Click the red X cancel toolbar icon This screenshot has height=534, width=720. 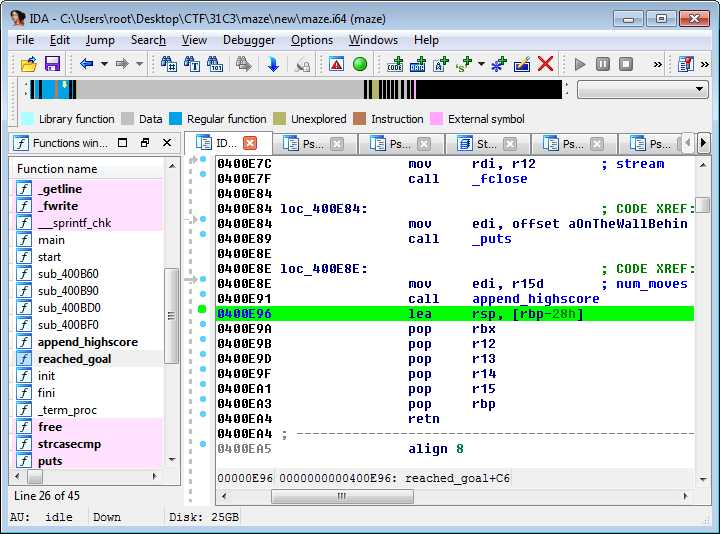546,64
